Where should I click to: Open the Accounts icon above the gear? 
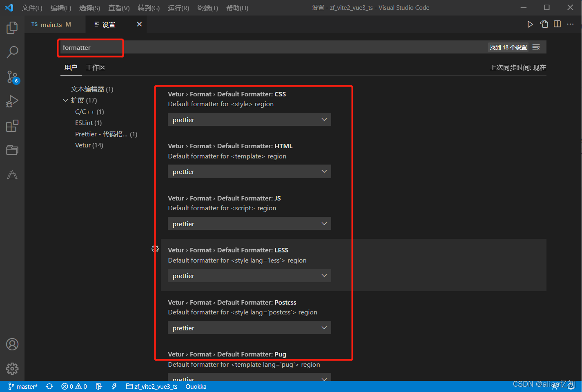pos(12,344)
